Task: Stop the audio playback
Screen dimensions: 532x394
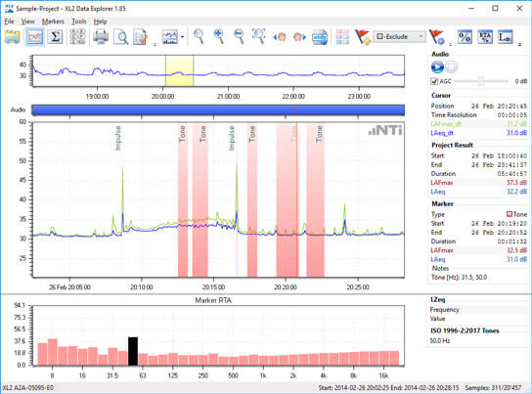Action: (x=451, y=66)
